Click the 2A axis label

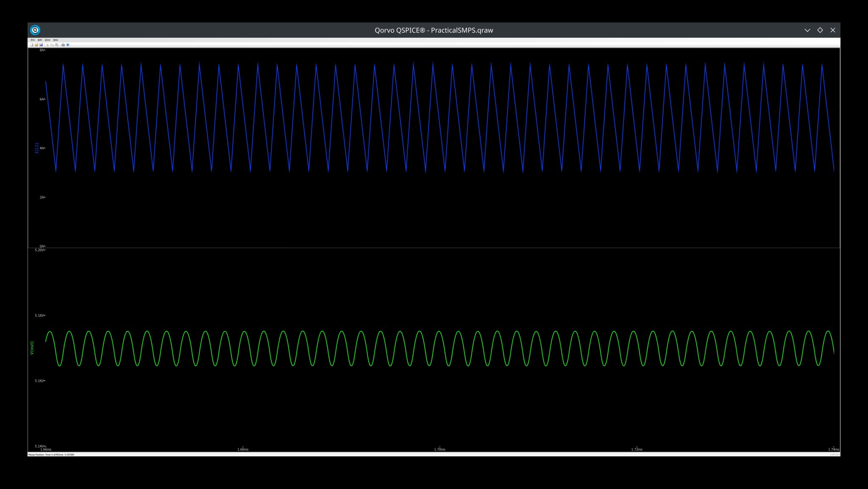(42, 197)
